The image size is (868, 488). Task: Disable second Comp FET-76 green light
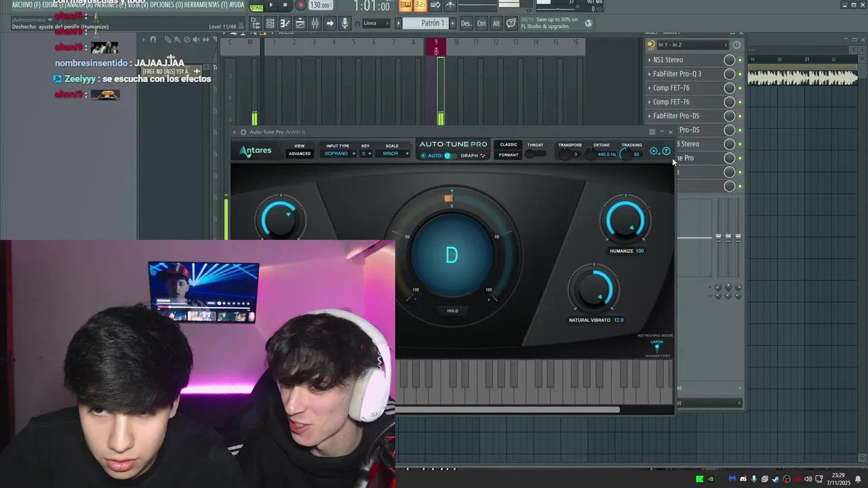click(740, 102)
